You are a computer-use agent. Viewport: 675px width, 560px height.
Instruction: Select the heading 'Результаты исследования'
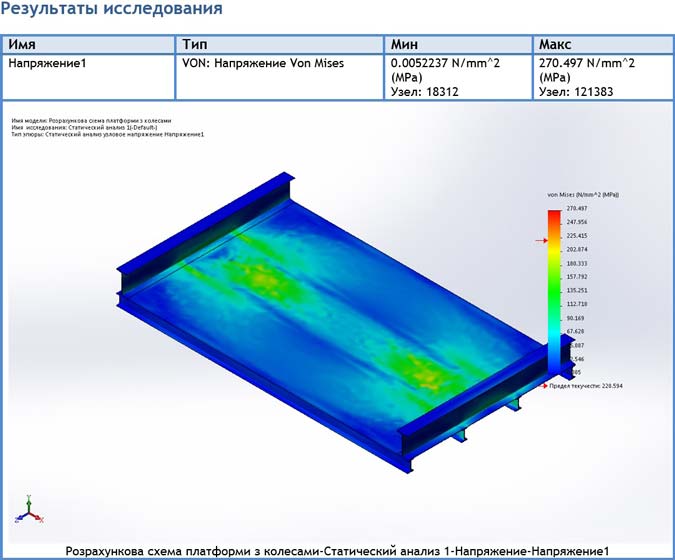coord(111,8)
